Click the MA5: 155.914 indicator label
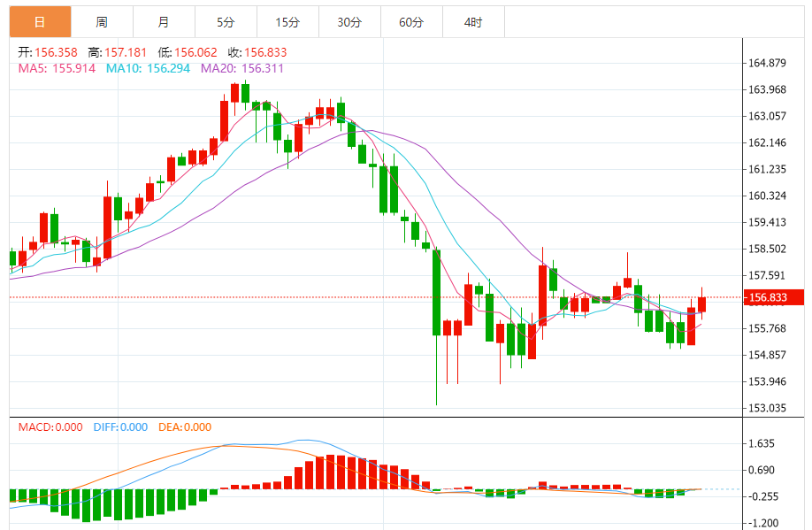812x530 pixels. coord(57,68)
